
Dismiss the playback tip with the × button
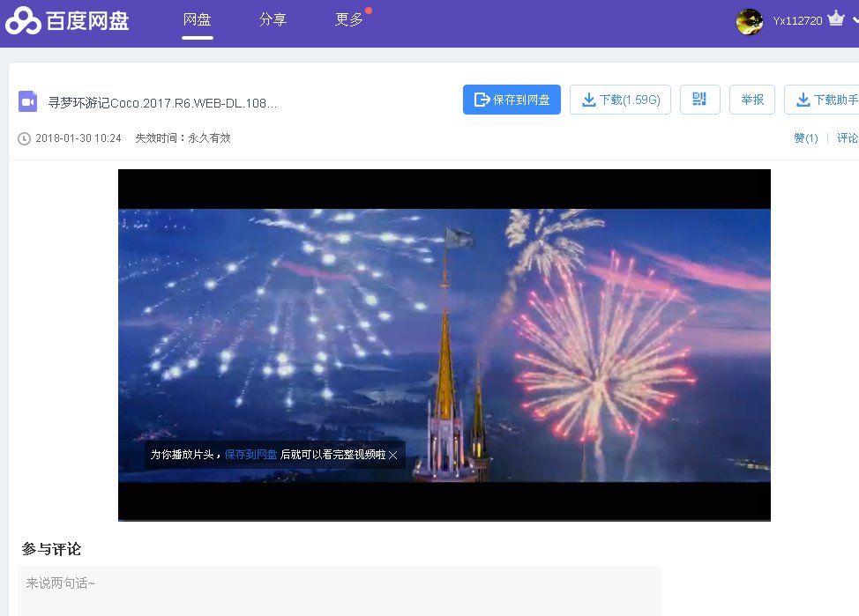click(394, 455)
